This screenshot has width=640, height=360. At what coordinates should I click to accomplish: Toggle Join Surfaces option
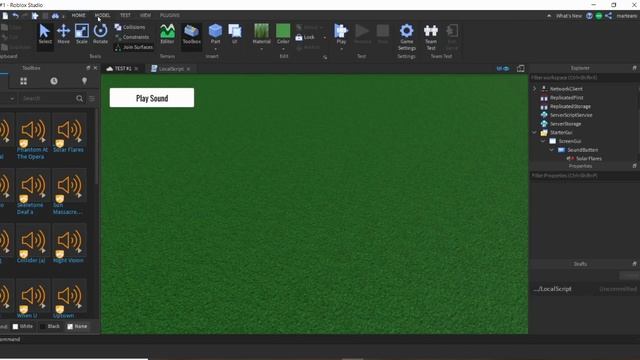(134, 47)
